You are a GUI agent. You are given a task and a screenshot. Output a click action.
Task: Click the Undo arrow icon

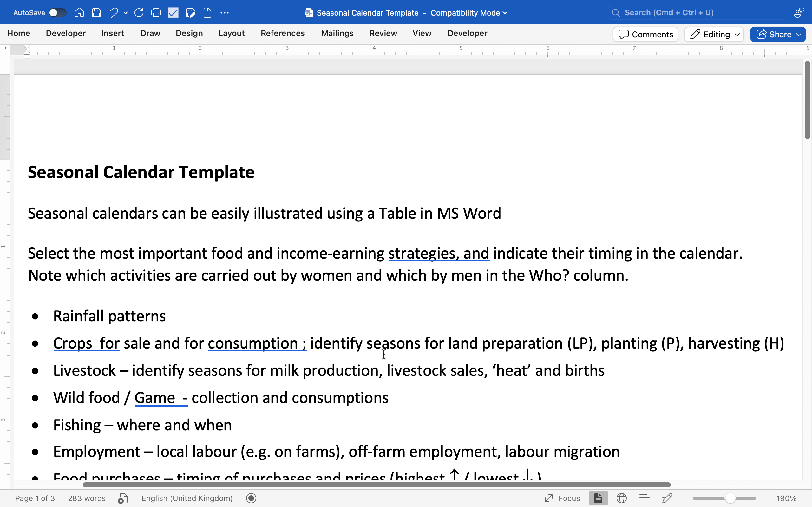[114, 13]
